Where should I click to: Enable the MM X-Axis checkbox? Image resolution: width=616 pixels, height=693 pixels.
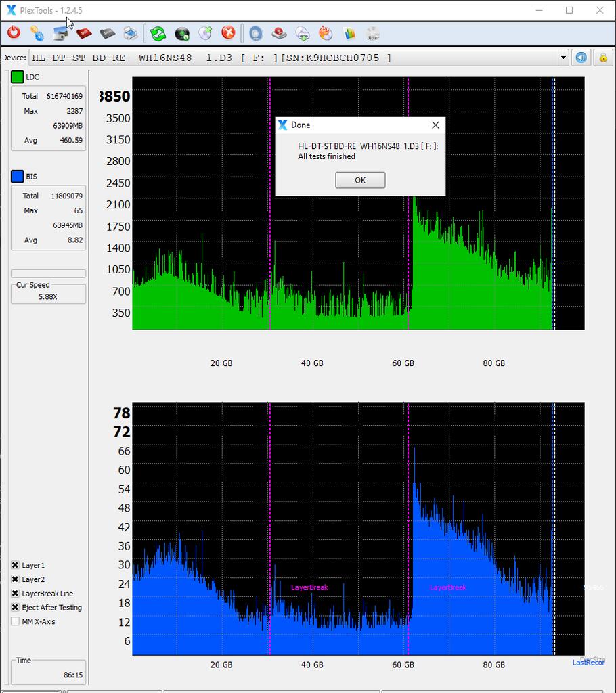point(15,621)
